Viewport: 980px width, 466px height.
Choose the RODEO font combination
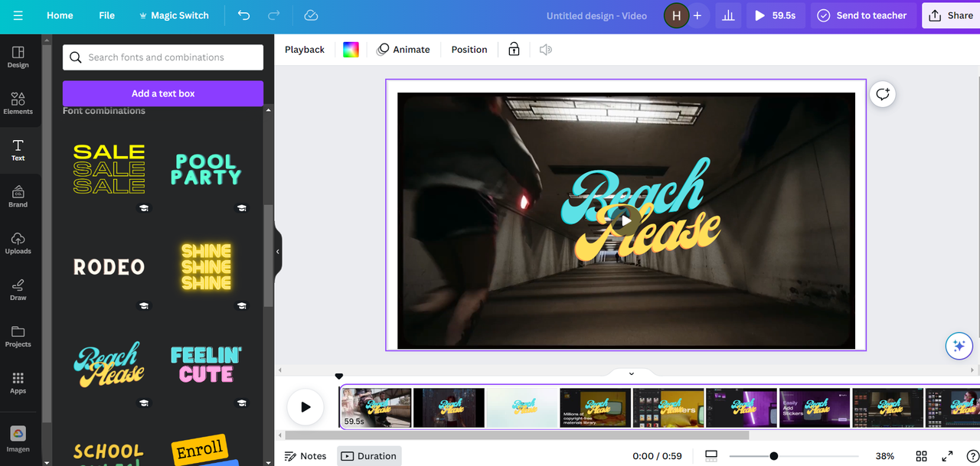click(x=109, y=267)
